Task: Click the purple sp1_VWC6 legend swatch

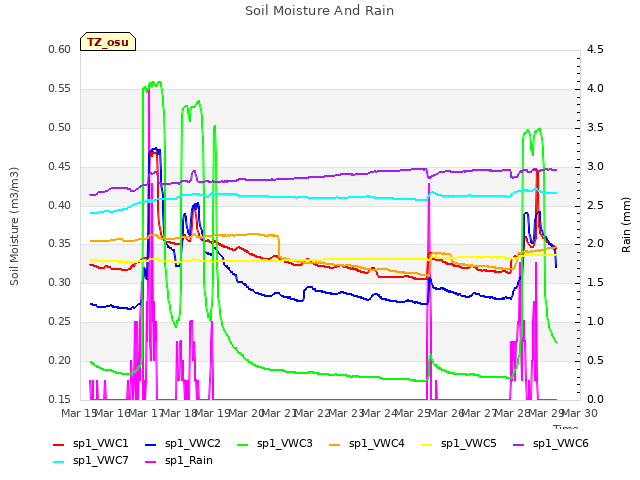Action: pyautogui.click(x=519, y=445)
